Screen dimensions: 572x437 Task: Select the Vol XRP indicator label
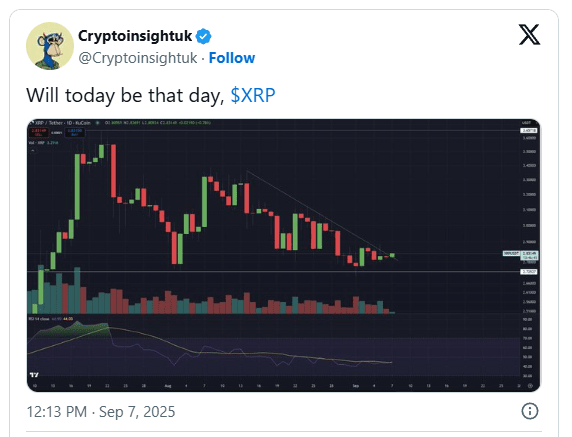pyautogui.click(x=43, y=143)
